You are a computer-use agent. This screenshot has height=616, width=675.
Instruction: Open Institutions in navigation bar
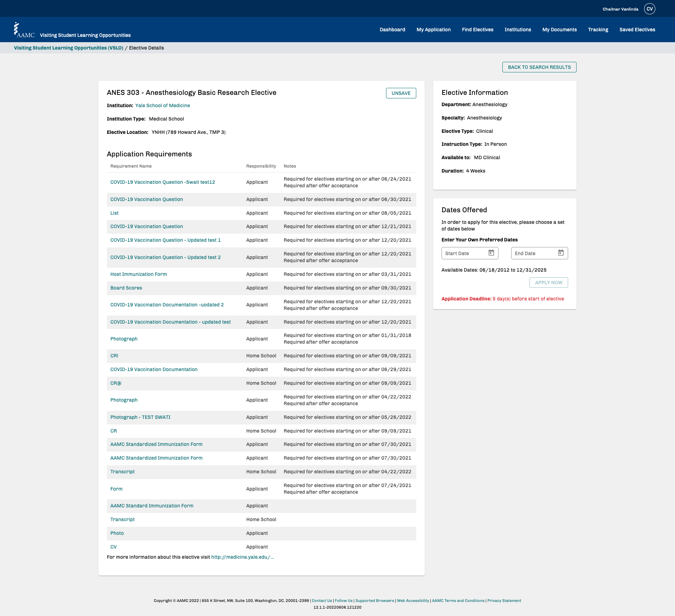tap(517, 30)
